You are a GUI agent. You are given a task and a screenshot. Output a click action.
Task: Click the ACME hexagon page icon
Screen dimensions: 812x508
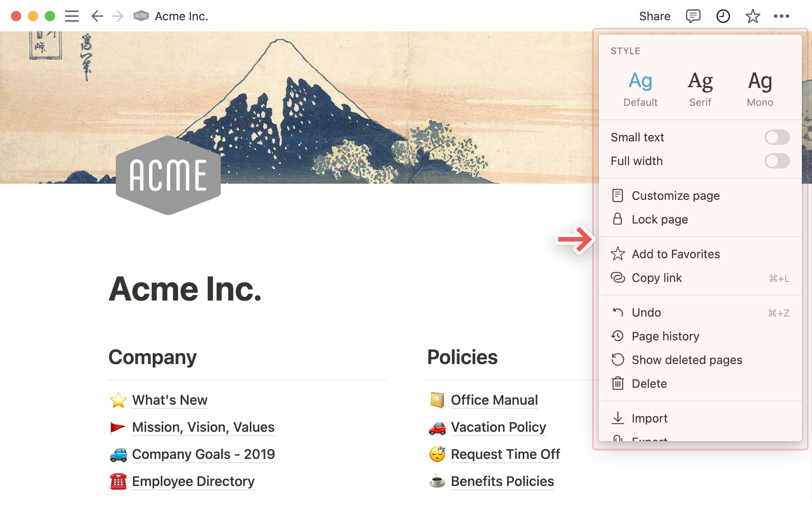(168, 175)
